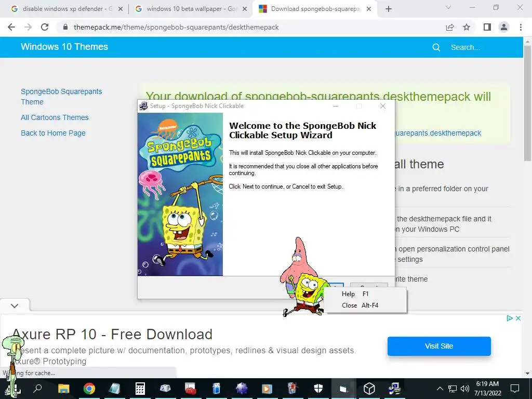Open the Chrome three-dot menu
The image size is (532, 399).
(521, 27)
